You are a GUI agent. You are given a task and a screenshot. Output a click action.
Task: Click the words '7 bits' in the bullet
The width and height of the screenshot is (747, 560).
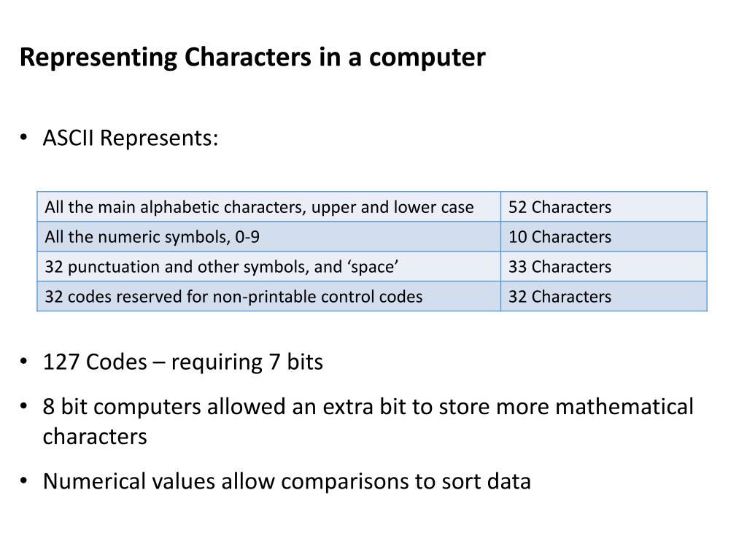(x=296, y=362)
